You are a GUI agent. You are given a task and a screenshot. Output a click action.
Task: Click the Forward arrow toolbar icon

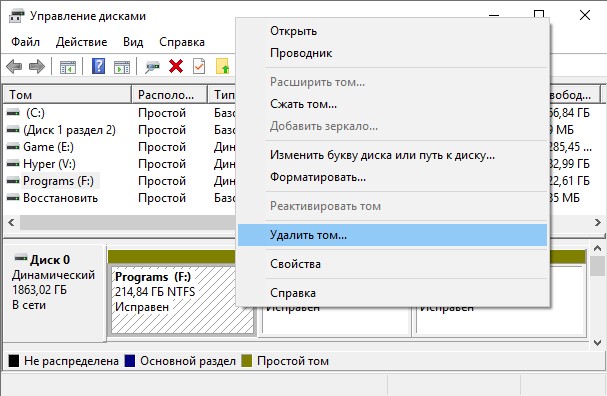37,67
